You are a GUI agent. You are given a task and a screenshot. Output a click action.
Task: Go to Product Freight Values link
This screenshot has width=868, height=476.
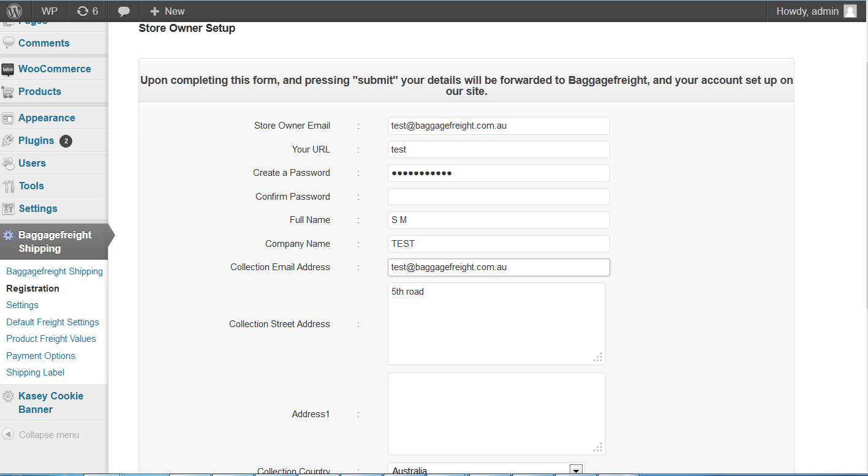tap(51, 339)
